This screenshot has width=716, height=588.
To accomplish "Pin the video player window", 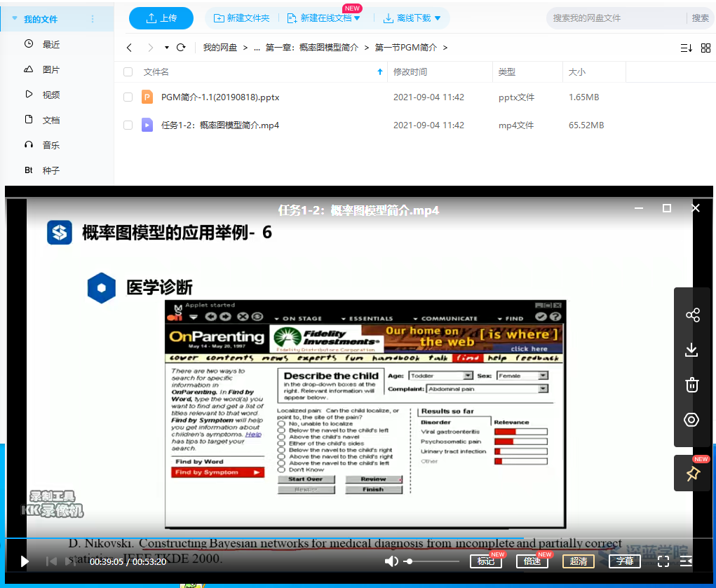I will click(x=693, y=473).
